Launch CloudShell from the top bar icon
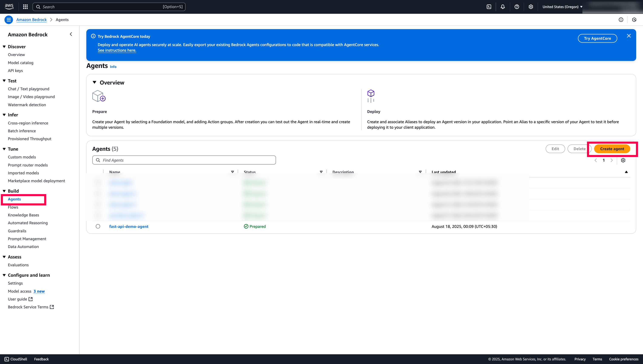 489,7
